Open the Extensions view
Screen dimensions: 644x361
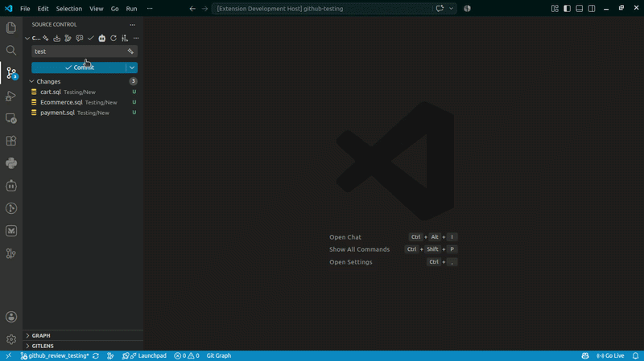(11, 141)
